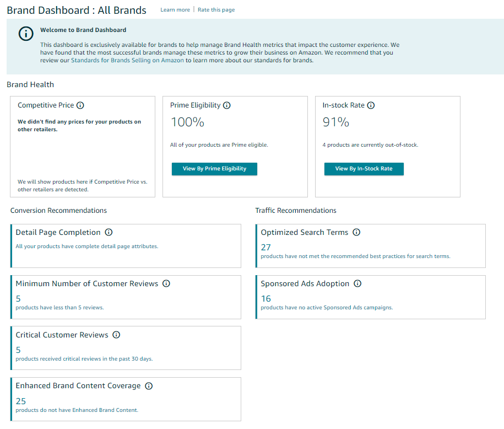Click the Sponsored Ads Adoption count of 16
Image resolution: width=504 pixels, height=429 pixels.
click(x=265, y=298)
